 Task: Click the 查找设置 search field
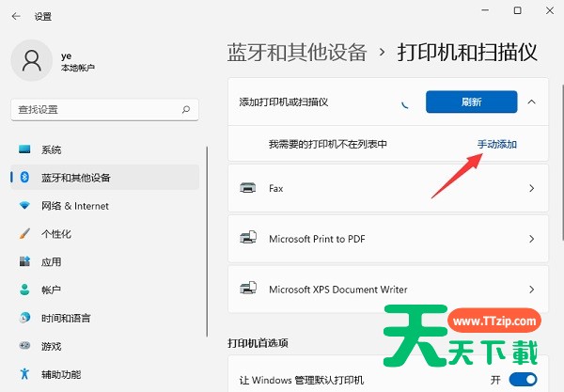99,110
